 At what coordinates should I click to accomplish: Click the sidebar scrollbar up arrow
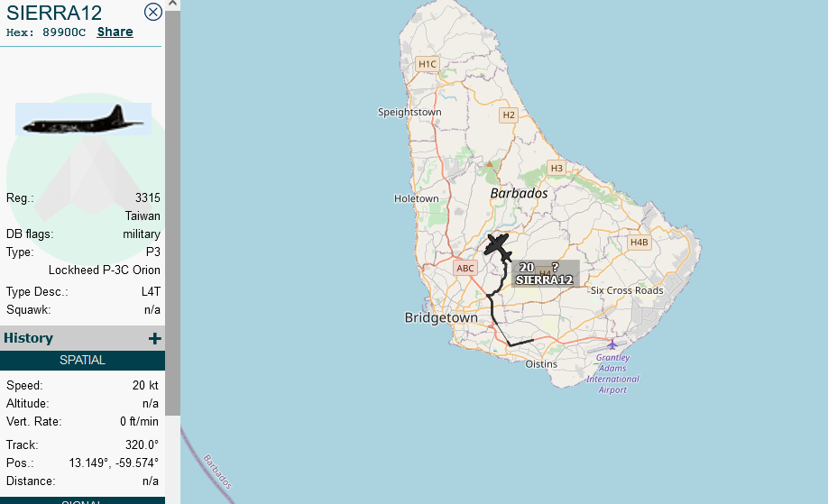pyautogui.click(x=172, y=5)
